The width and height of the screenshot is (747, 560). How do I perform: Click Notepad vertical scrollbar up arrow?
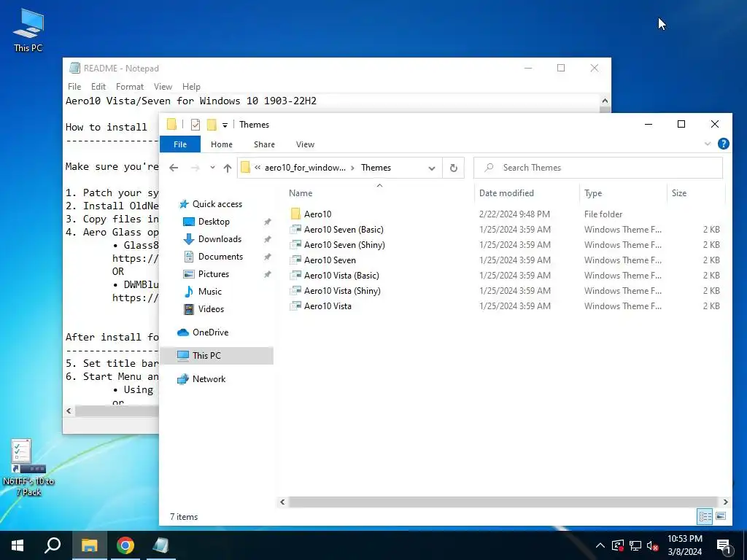click(605, 101)
